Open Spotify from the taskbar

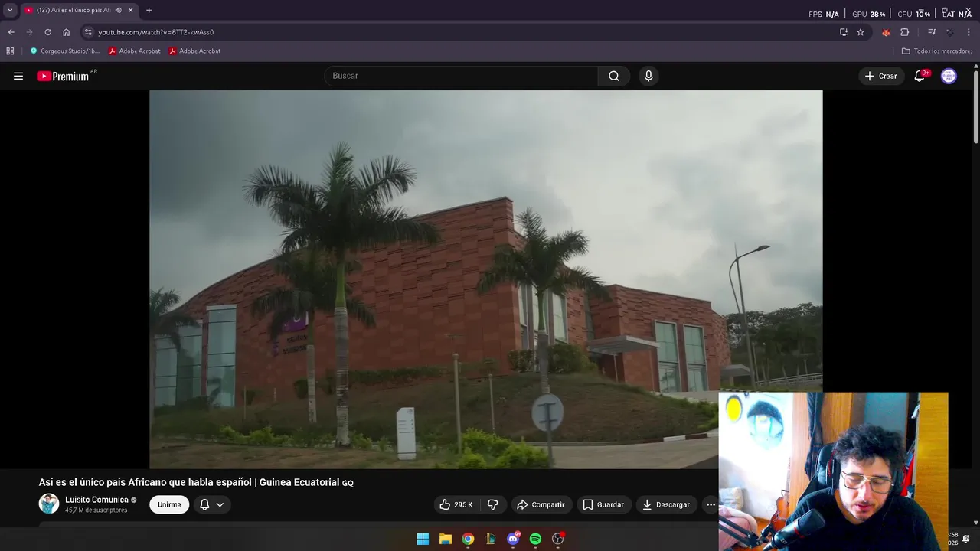(535, 539)
